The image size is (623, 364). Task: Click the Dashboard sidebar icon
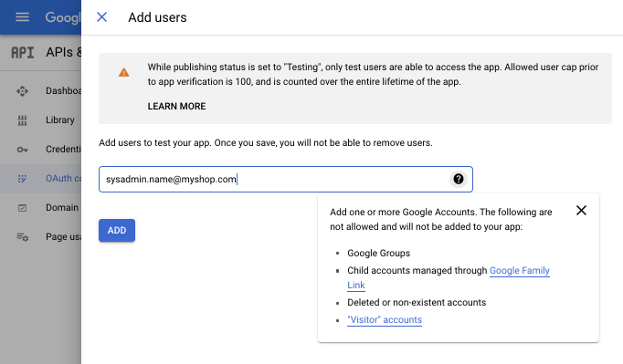[x=22, y=91]
